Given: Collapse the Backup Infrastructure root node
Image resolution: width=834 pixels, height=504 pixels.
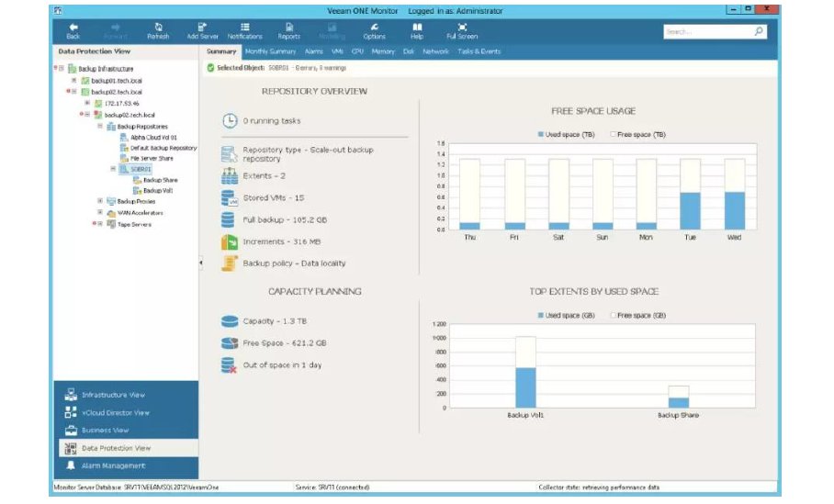Looking at the screenshot, I should [x=62, y=69].
